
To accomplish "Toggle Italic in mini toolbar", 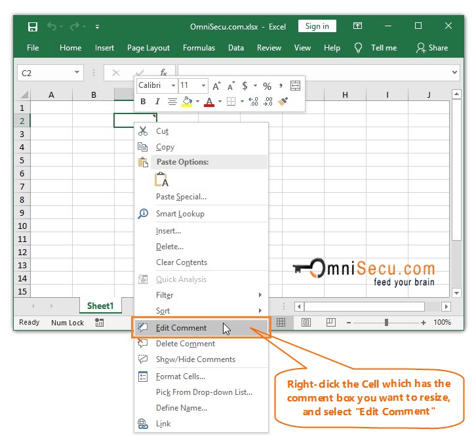I will 157,102.
